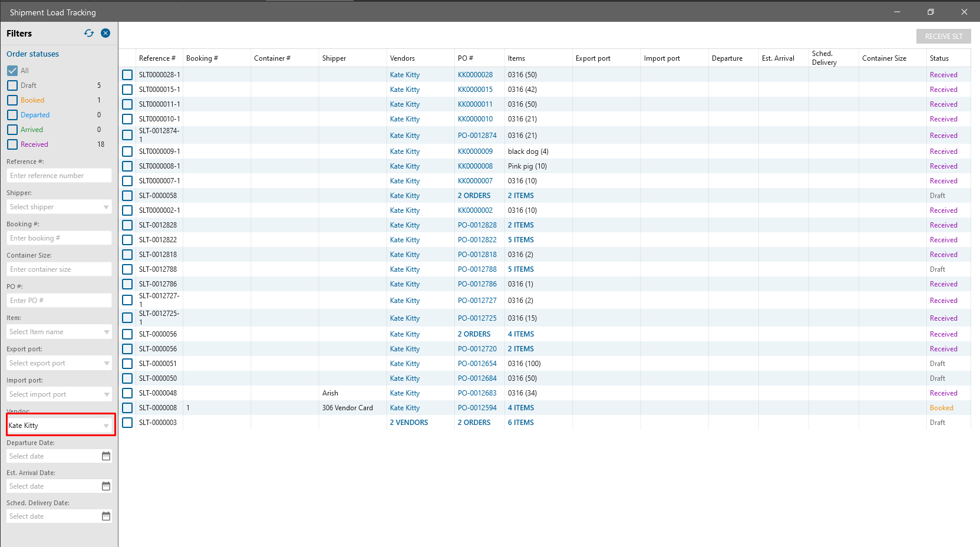Check the Received status filter

[x=12, y=144]
